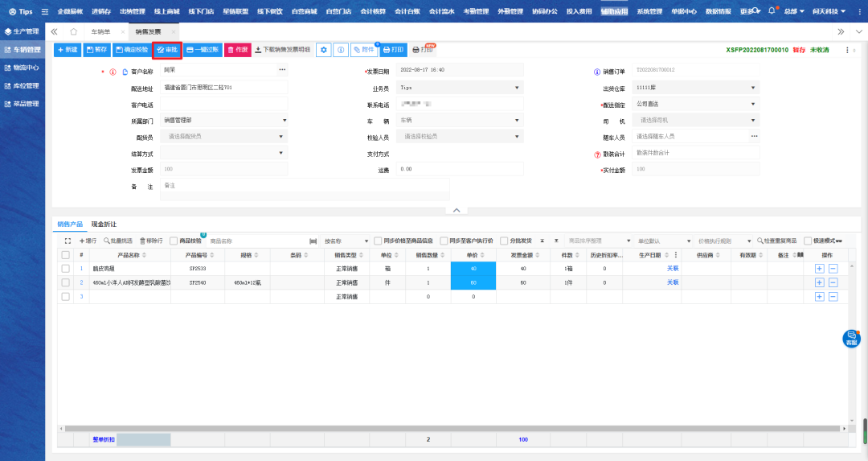The height and width of the screenshot is (461, 868).
Task: Click the blue 打印 print button
Action: pyautogui.click(x=393, y=50)
